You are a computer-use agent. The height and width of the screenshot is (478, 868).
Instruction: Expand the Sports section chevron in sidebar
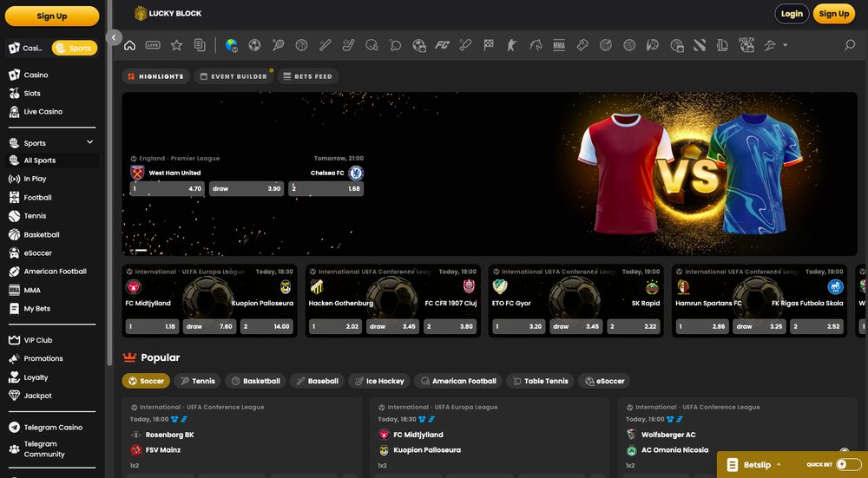(x=89, y=142)
